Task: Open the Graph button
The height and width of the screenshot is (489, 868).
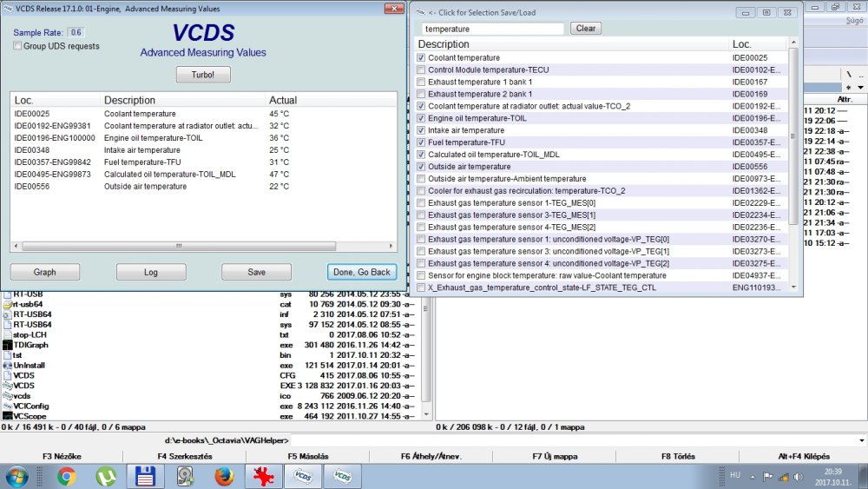Action: pyautogui.click(x=45, y=272)
